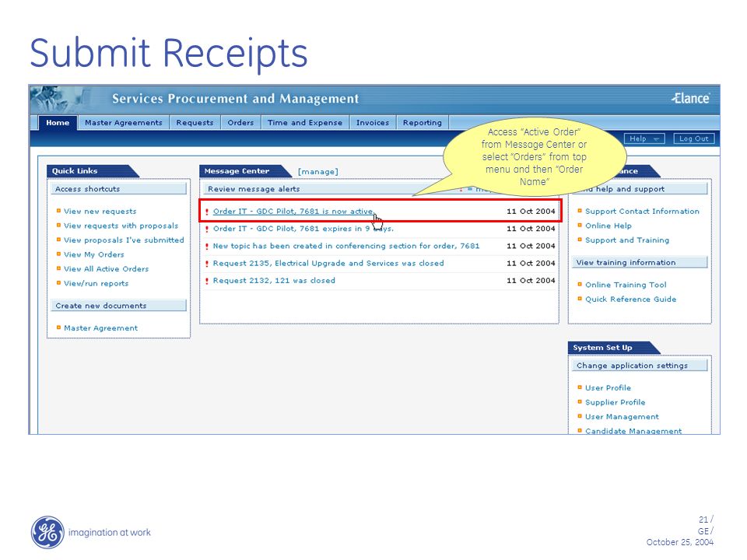Open Supplier Profile link
This screenshot has width=747, height=560.
click(615, 402)
